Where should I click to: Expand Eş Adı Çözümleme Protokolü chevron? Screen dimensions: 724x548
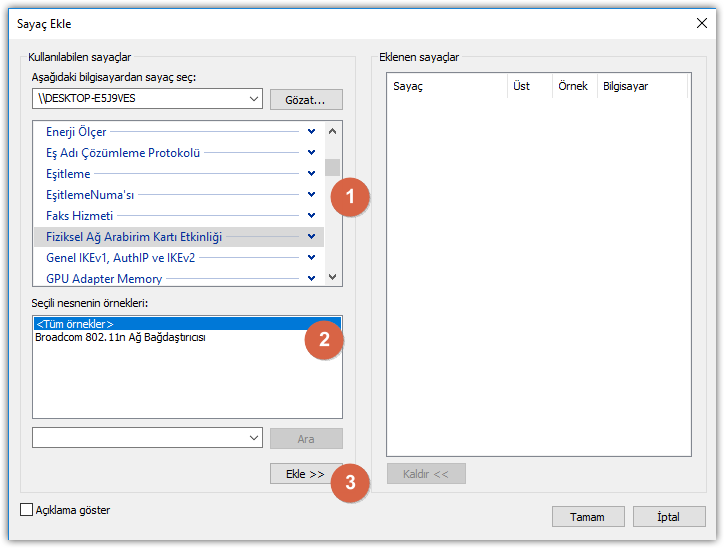312,152
